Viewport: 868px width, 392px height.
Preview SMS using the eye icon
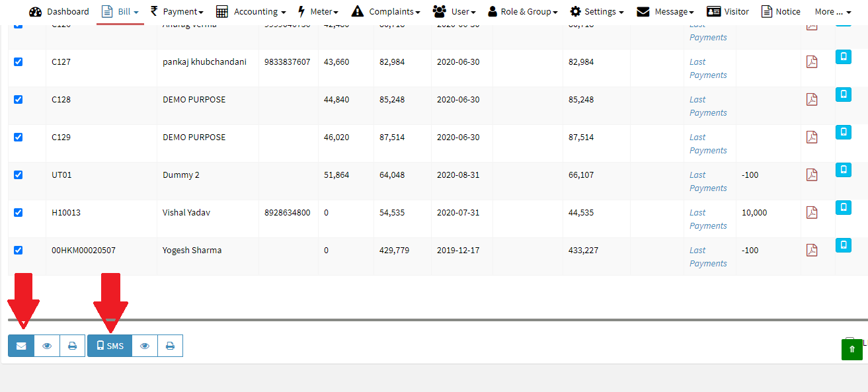[145, 346]
